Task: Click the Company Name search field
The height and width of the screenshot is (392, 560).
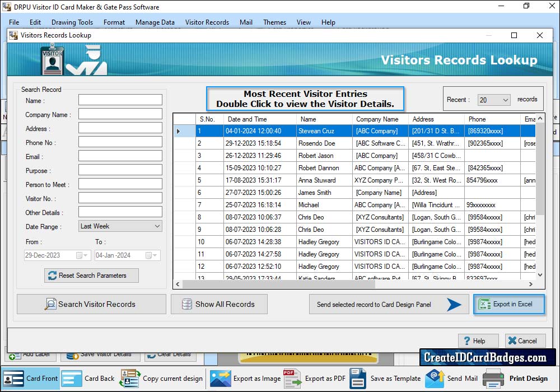Action: click(x=120, y=114)
